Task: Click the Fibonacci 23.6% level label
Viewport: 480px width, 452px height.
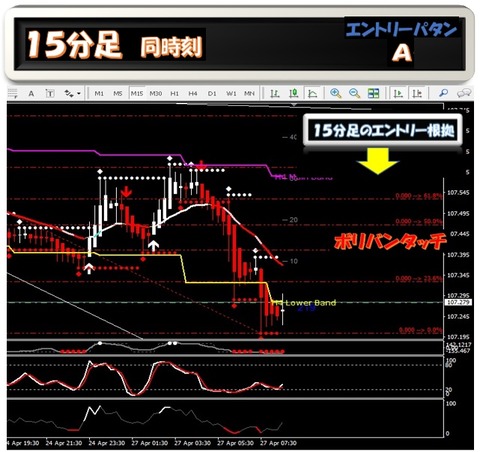Action: (419, 278)
